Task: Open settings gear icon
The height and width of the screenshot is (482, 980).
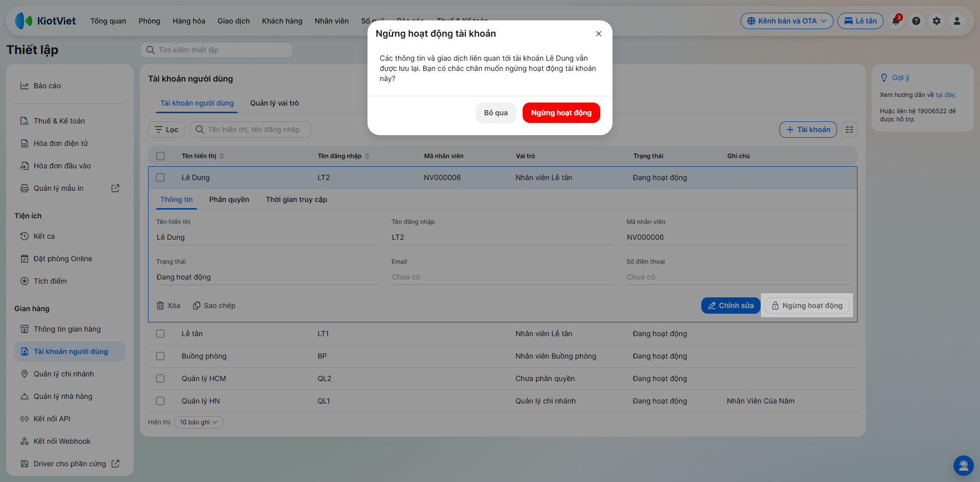Action: pyautogui.click(x=937, y=21)
